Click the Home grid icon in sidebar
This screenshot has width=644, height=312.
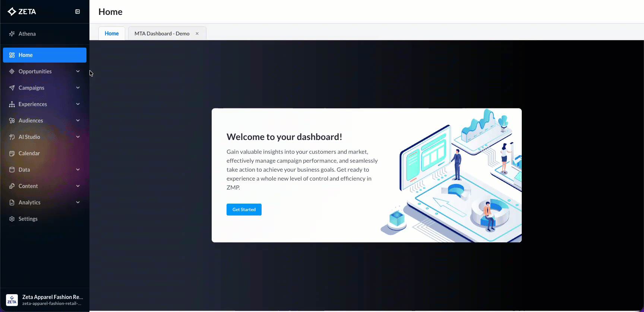click(12, 55)
